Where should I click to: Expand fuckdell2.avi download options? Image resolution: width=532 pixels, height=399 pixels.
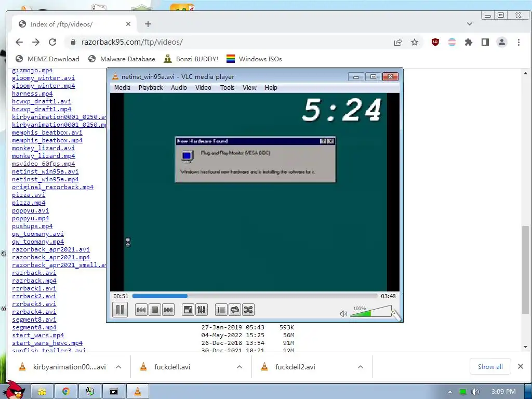coord(361,367)
